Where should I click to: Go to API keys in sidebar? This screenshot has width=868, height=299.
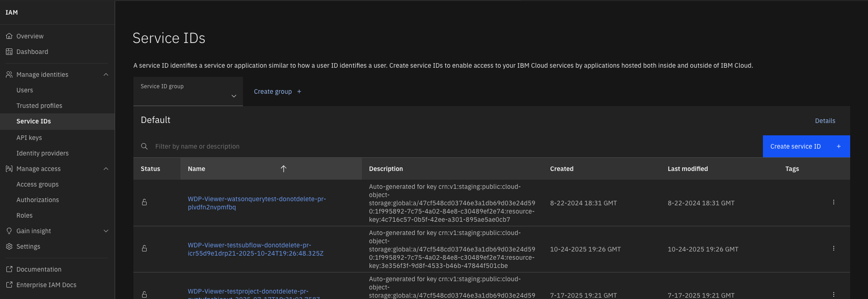29,138
